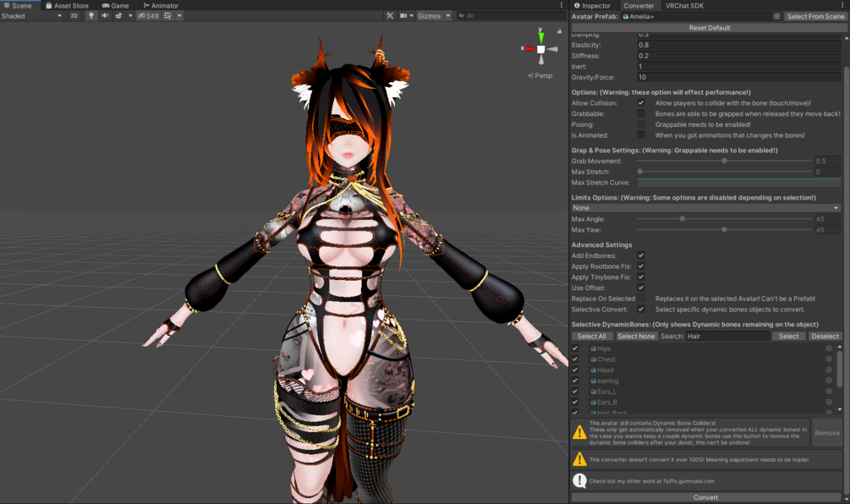Click object picker circle on earring row
This screenshot has height=504, width=850.
pos(829,381)
